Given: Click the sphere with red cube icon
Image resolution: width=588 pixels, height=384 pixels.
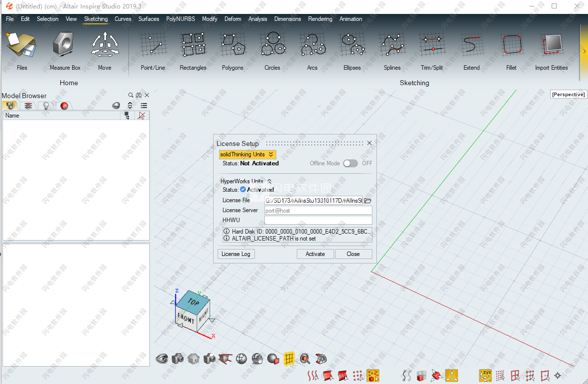Looking at the screenshot, I should click(x=273, y=359).
